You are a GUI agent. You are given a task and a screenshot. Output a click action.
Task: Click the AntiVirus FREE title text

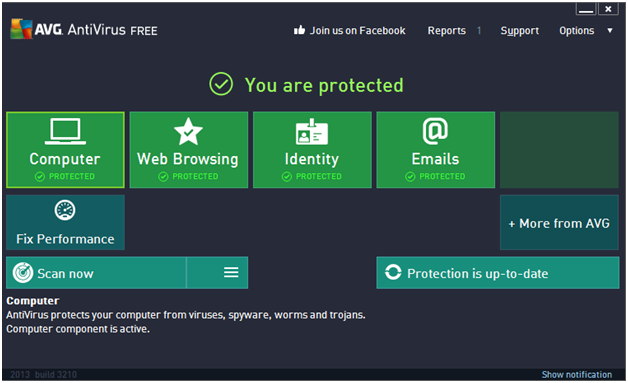pos(112,30)
